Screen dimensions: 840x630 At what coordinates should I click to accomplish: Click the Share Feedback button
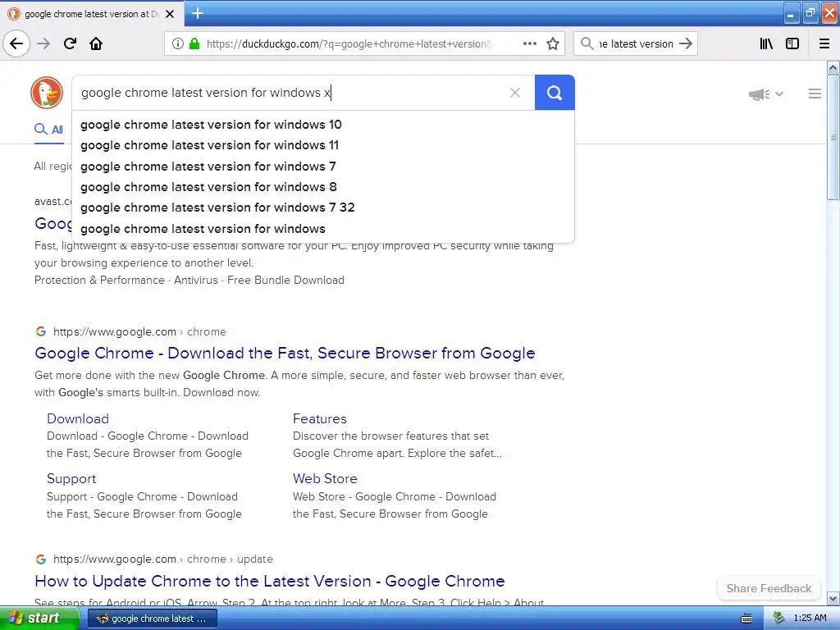[x=769, y=588]
